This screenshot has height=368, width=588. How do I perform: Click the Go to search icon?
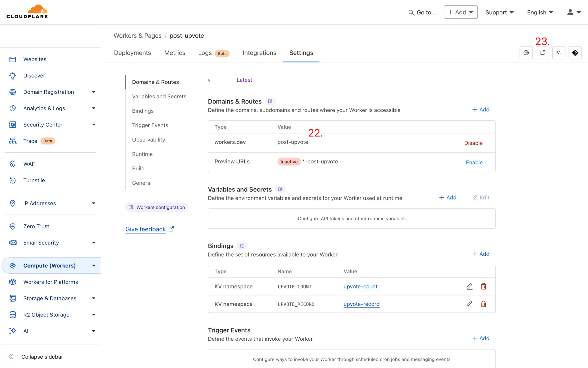pos(411,13)
